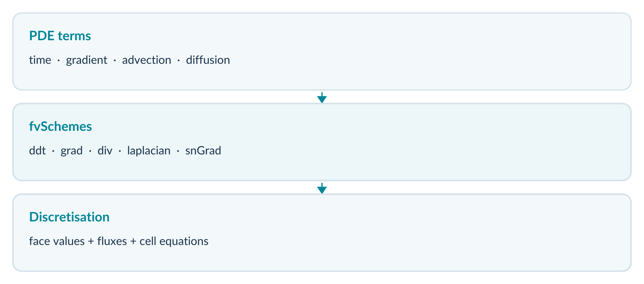
Task: Click the word gradient in PDE terms
Action: pos(87,60)
